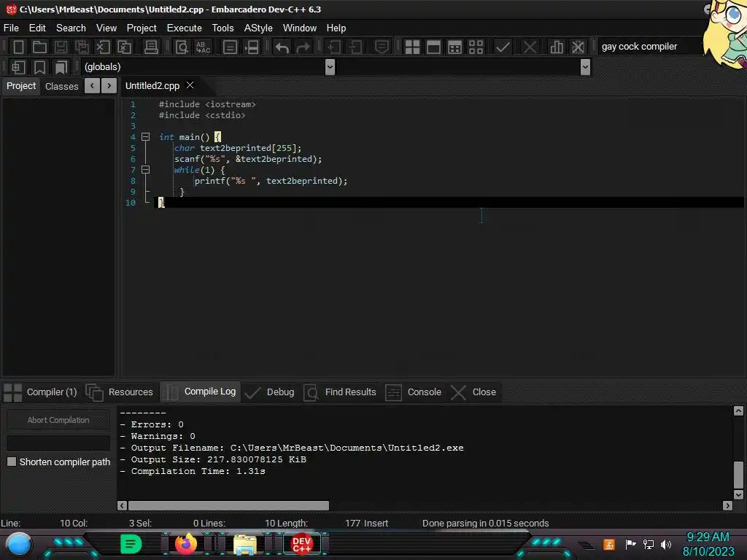
Task: Click the compile log horizontal scrollbar thumb
Action: tap(228, 505)
